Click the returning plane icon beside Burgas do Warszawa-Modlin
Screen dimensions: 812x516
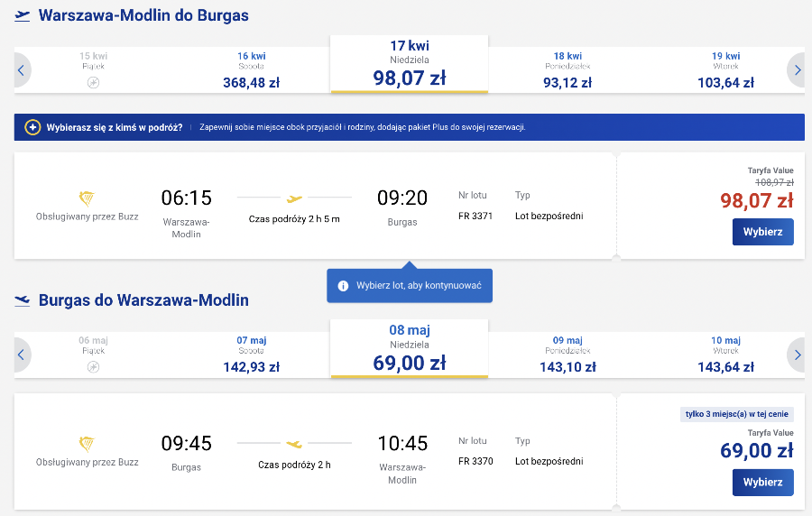[x=23, y=300]
